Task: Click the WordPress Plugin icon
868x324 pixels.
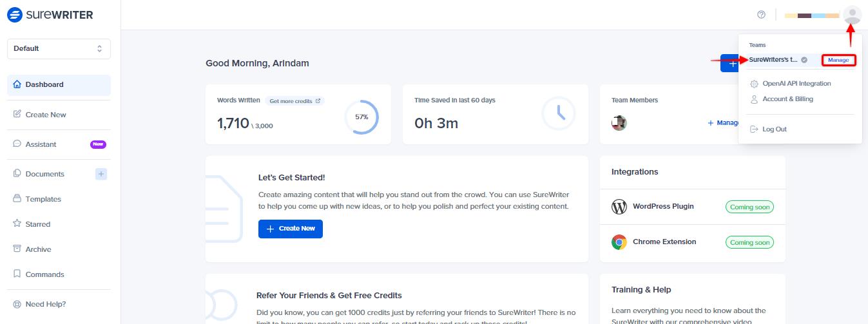Action: click(x=619, y=207)
